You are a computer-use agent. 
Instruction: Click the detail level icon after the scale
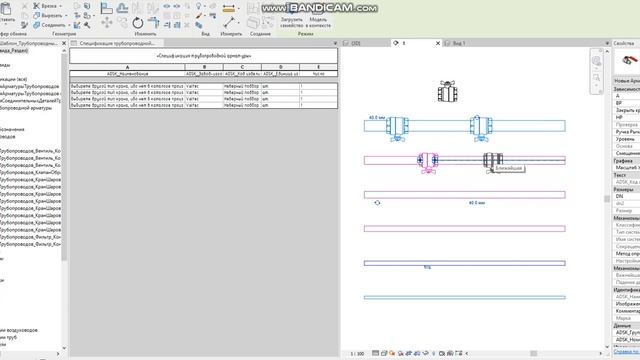pyautogui.click(x=376, y=353)
